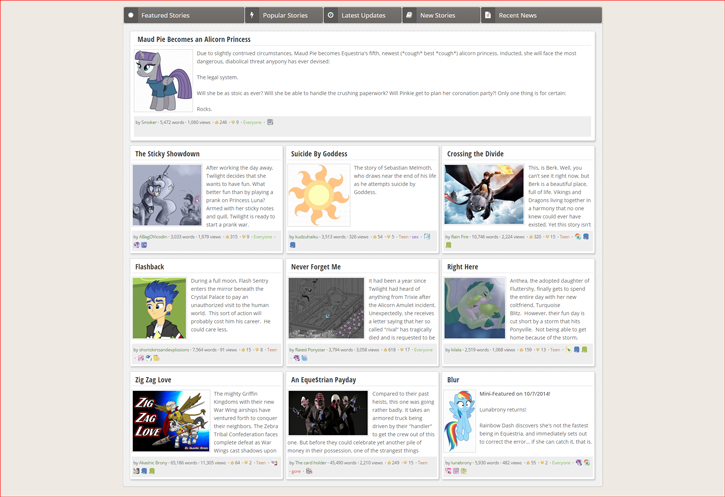
Task: Open The Sticky Showdown story title
Action: click(167, 153)
